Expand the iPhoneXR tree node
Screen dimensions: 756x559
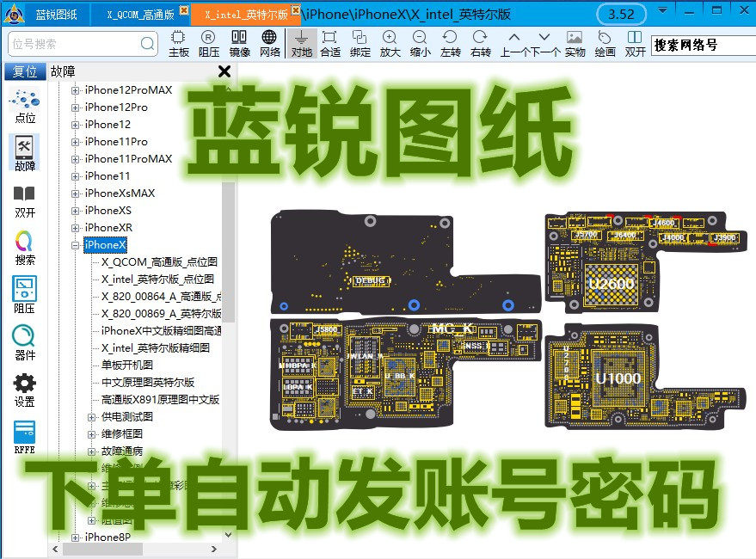75,228
